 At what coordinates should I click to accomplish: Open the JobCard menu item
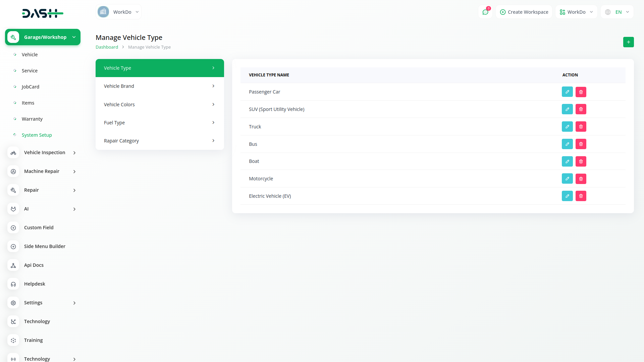point(31,87)
